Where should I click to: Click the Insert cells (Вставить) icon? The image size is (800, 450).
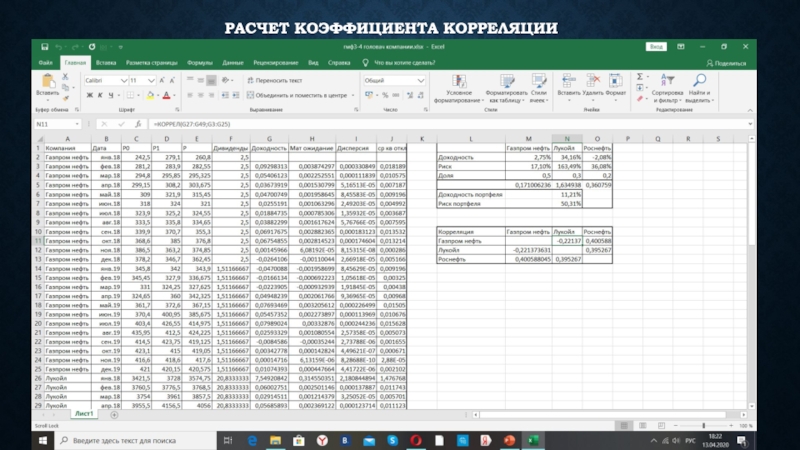coord(568,81)
